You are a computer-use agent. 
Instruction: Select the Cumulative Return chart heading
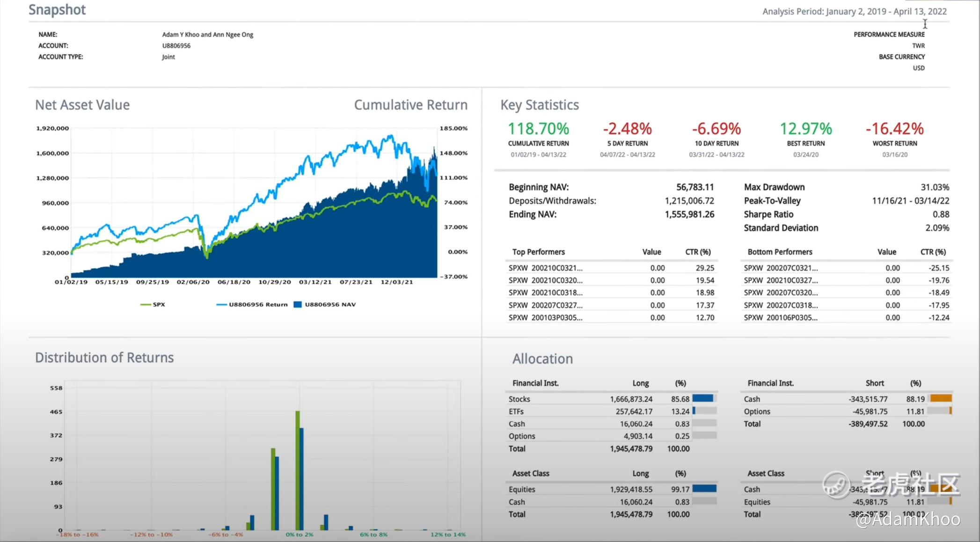click(x=410, y=105)
